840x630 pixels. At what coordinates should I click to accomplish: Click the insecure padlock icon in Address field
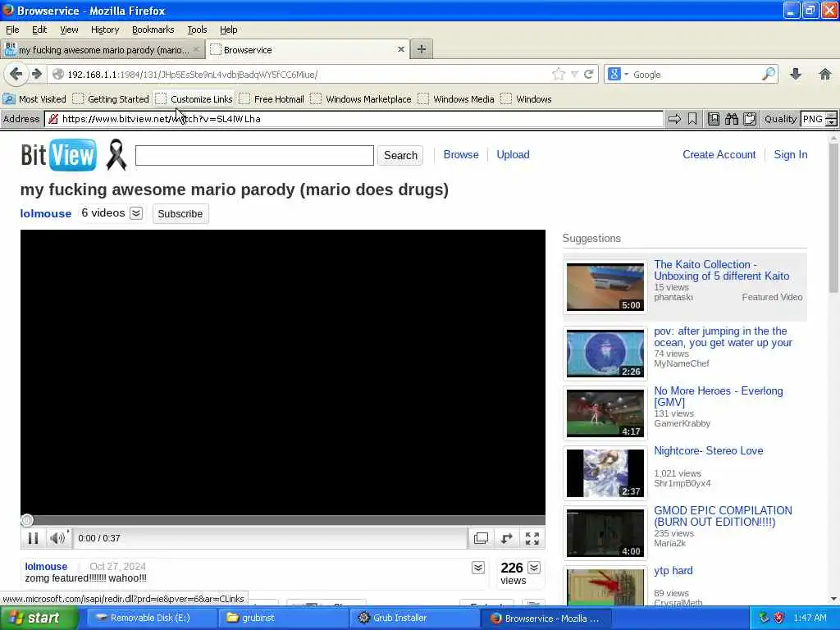click(53, 119)
